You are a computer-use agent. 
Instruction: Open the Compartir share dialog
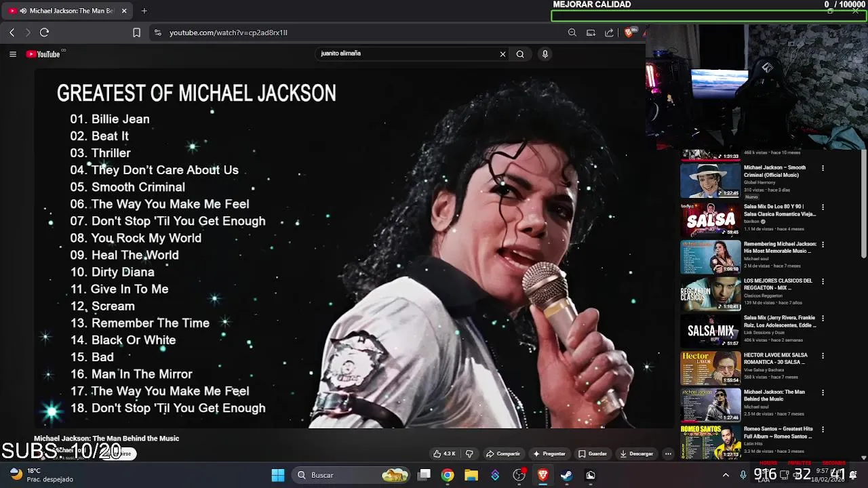503,453
